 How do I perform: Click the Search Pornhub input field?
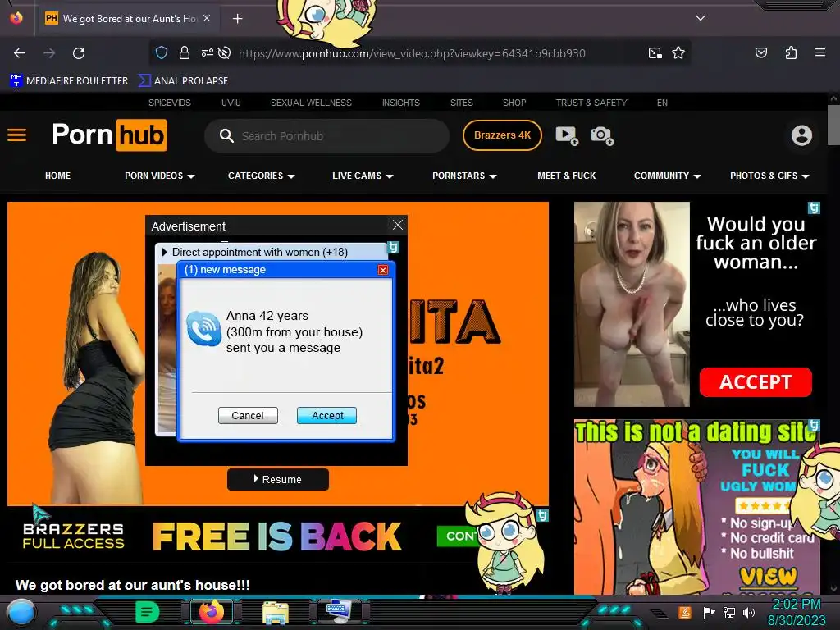(326, 135)
